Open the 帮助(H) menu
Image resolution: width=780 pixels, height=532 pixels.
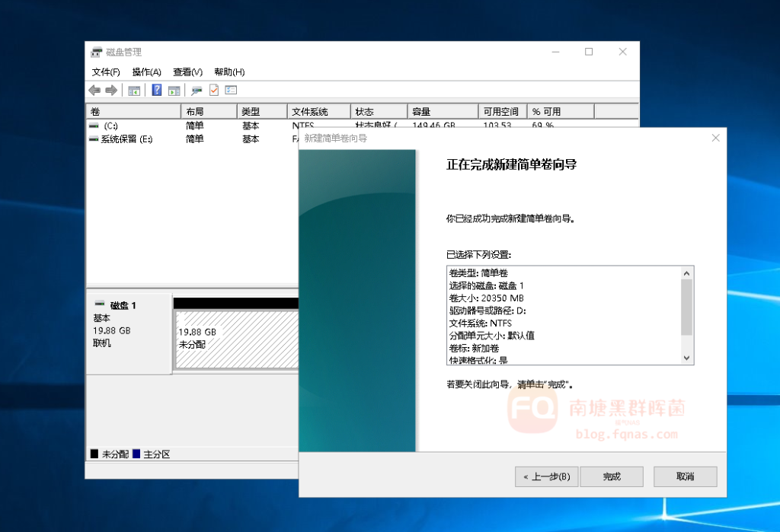point(229,72)
